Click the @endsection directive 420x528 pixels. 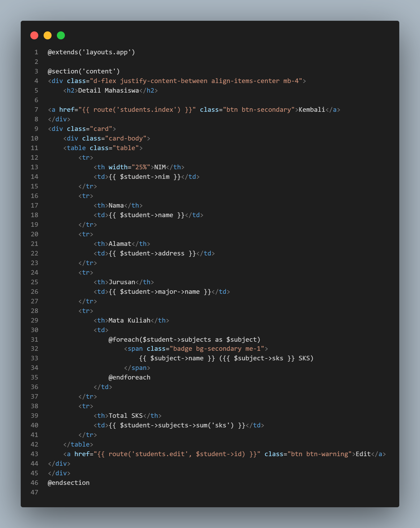(x=69, y=483)
